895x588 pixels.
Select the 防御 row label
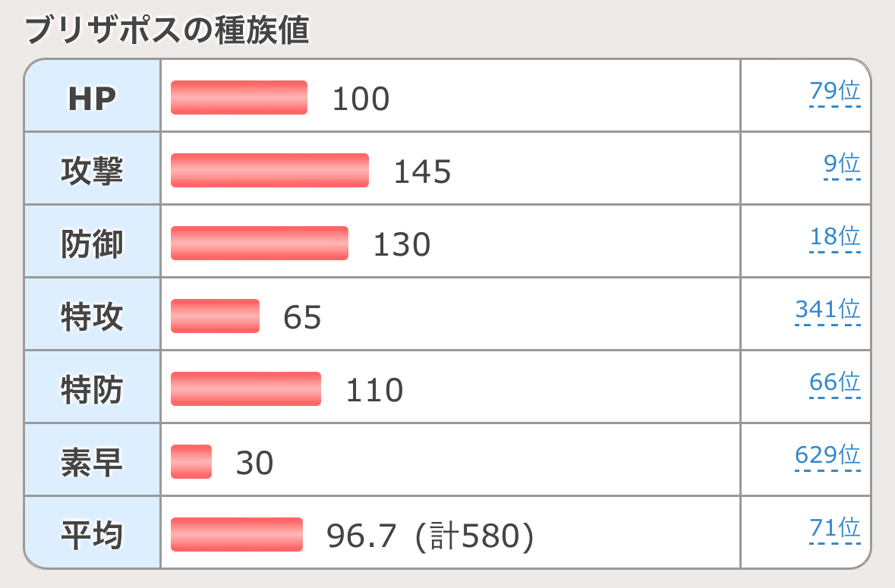coord(92,244)
